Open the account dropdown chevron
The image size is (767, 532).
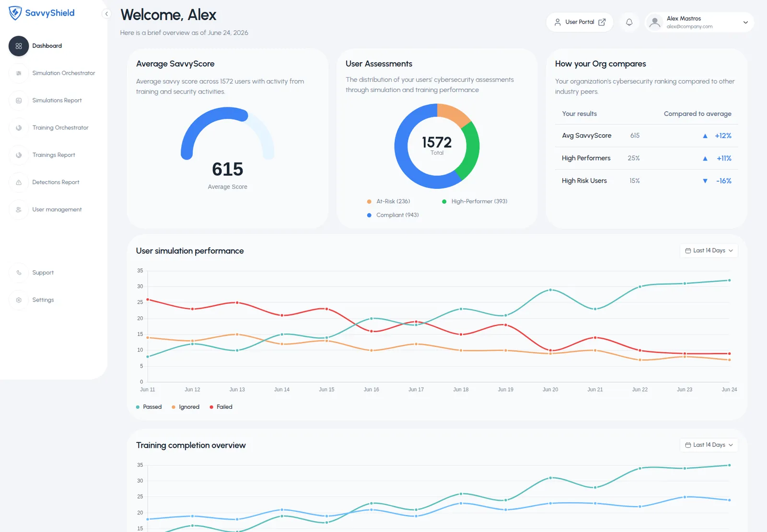point(745,23)
